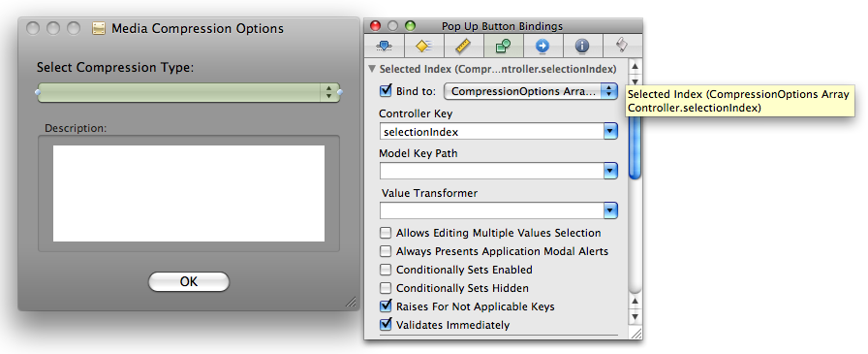This screenshot has height=354, width=868.
Task: Enable Allows Editing Multiple Values Selection
Action: pos(386,233)
